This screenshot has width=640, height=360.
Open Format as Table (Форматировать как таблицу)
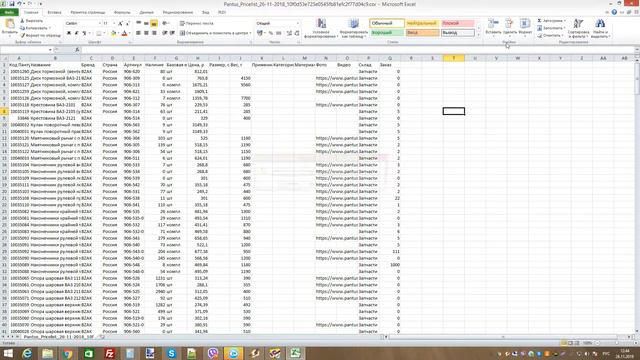(353, 29)
